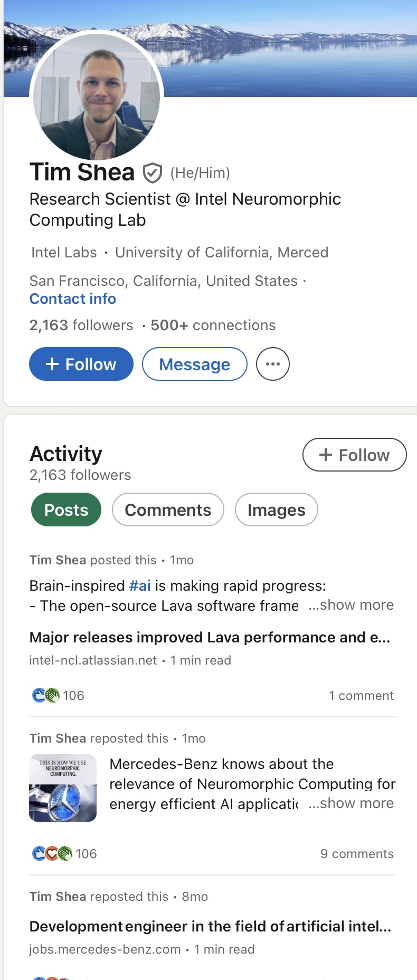Open the Mercedes neuromorphic computing thumbnail
Image resolution: width=417 pixels, height=980 pixels.
[x=63, y=788]
